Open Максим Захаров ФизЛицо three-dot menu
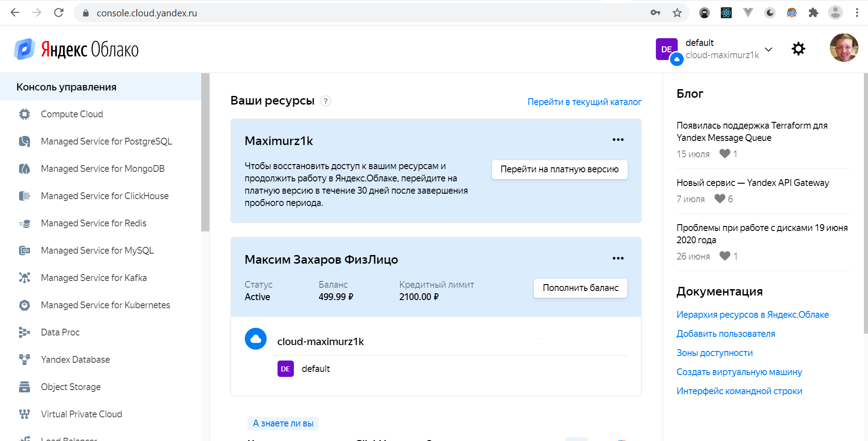Viewport: 868px width, 441px height. click(x=618, y=258)
